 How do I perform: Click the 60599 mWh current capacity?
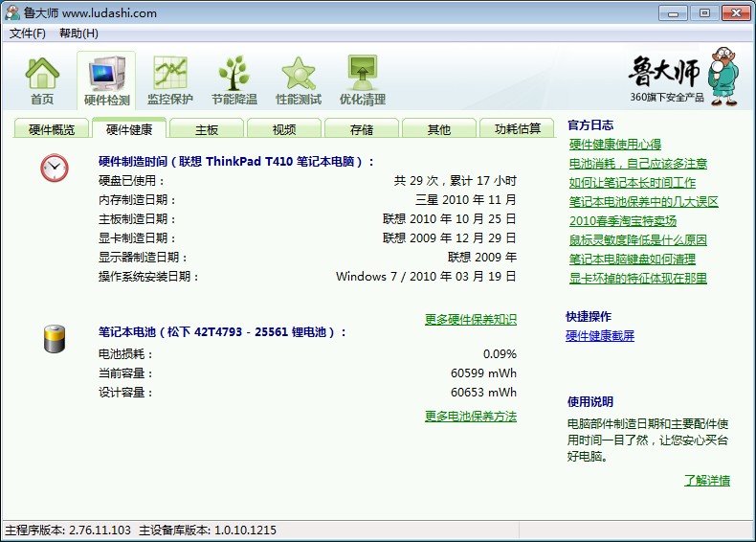483,373
